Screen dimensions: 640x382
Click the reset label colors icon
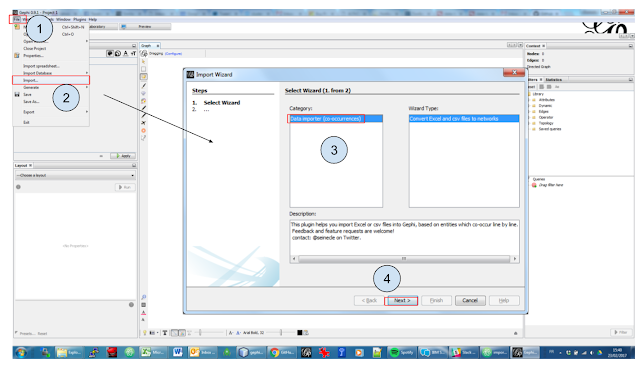[144, 313]
